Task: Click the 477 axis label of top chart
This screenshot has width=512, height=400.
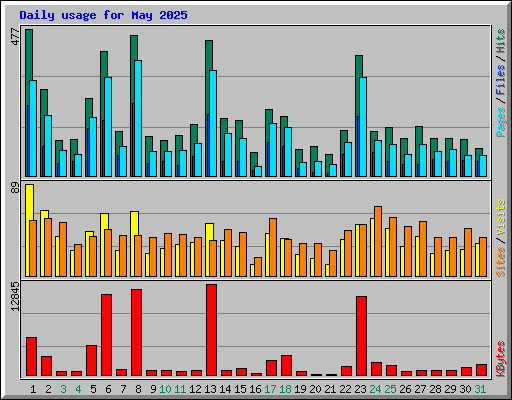Action: (15, 37)
